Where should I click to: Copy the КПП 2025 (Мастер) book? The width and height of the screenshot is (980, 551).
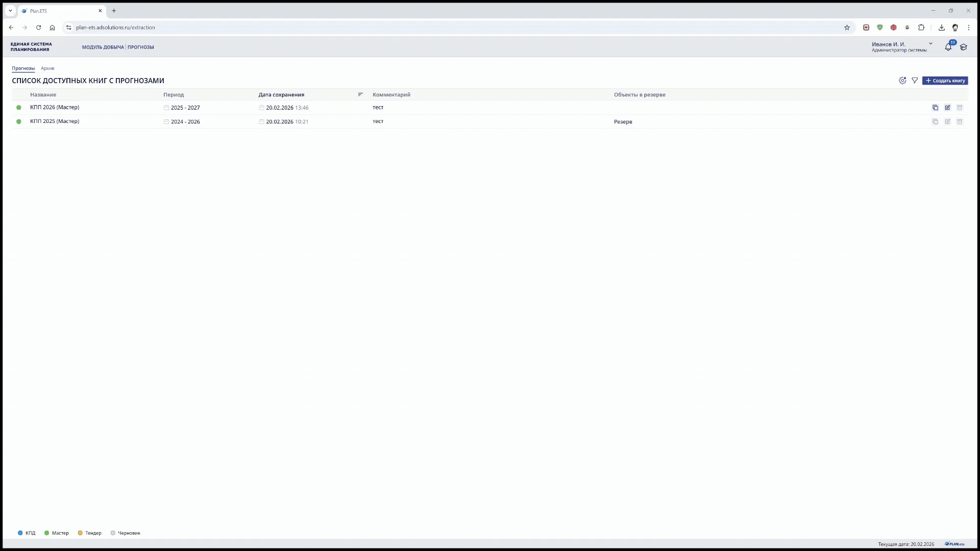(x=935, y=121)
